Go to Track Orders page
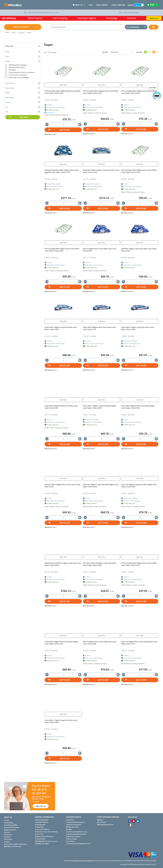163x868 pixels. point(102,5)
